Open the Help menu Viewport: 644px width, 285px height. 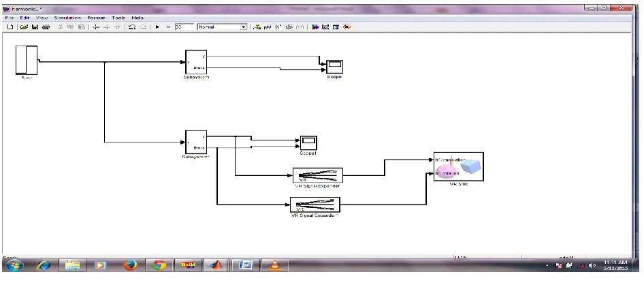coord(138,18)
